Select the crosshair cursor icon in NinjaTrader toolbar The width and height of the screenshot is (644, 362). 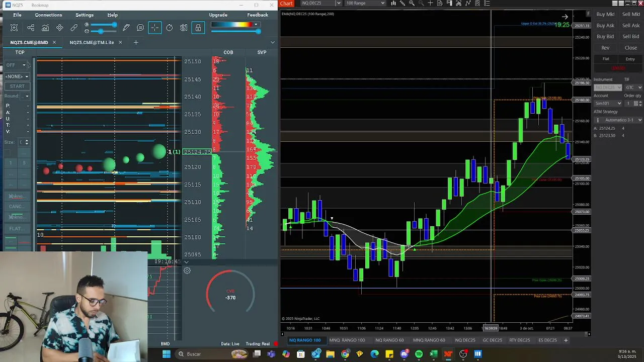(431, 4)
